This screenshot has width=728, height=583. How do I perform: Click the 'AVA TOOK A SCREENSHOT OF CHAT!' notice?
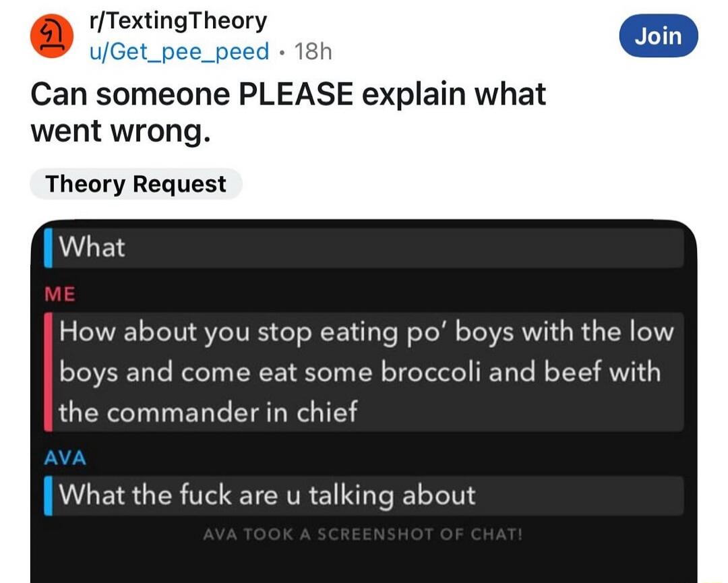363,534
